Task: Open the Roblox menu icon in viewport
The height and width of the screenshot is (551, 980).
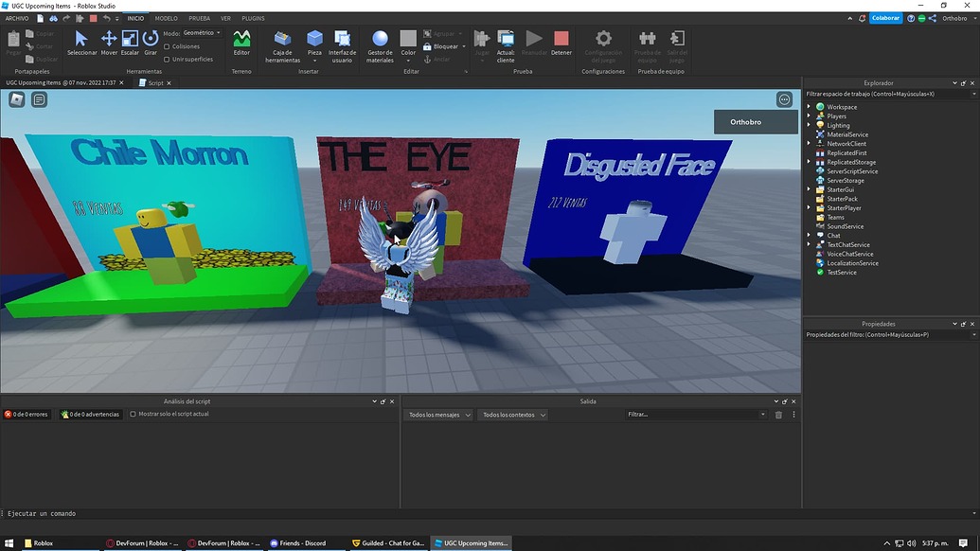Action: pyautogui.click(x=17, y=99)
